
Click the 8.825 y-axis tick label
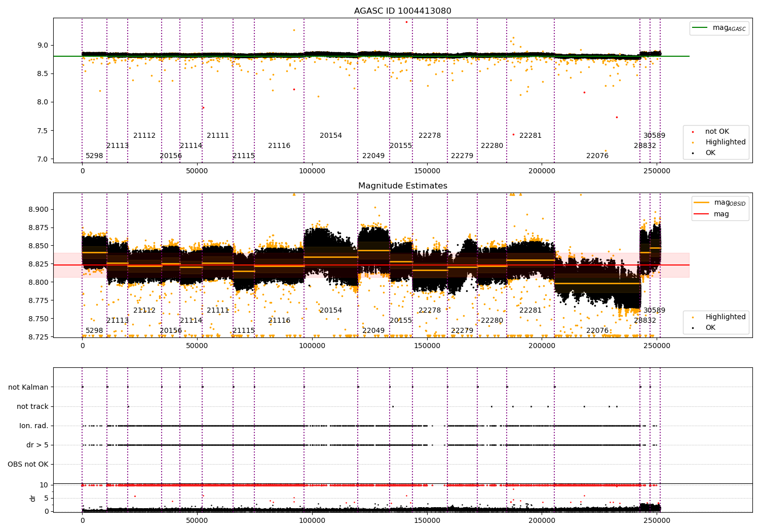(38, 264)
